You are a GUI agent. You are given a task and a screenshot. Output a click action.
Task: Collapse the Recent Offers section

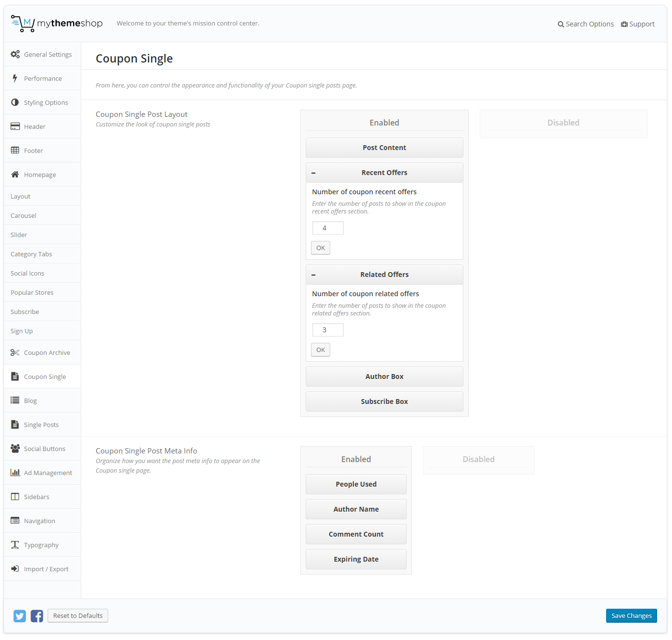pos(313,173)
